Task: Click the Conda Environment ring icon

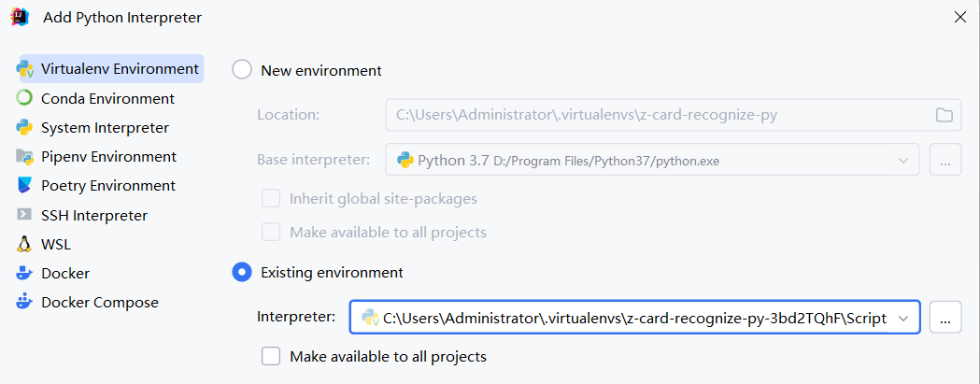Action: point(24,99)
